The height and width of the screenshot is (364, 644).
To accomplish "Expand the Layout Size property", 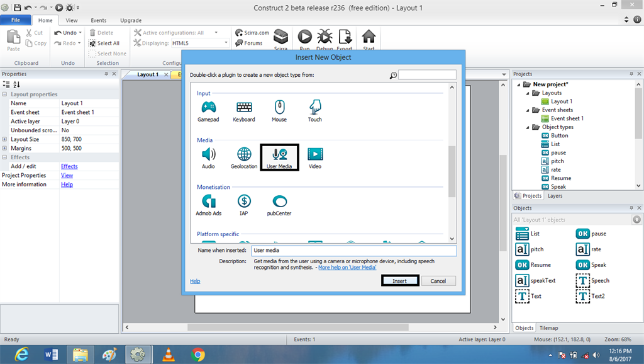I will [x=4, y=139].
